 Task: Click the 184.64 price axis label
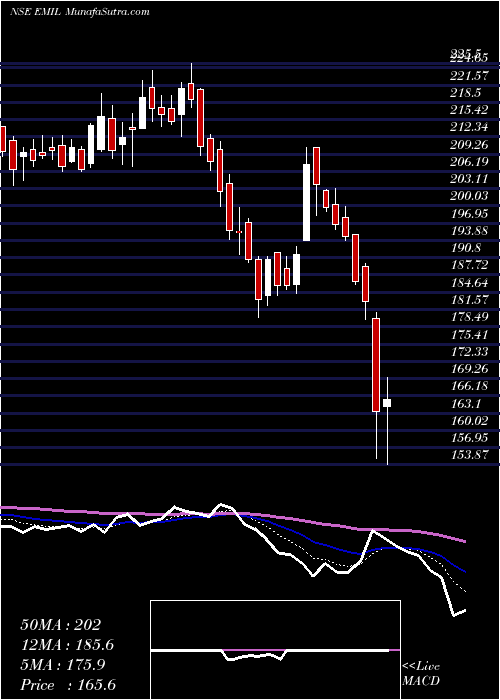pos(469,282)
